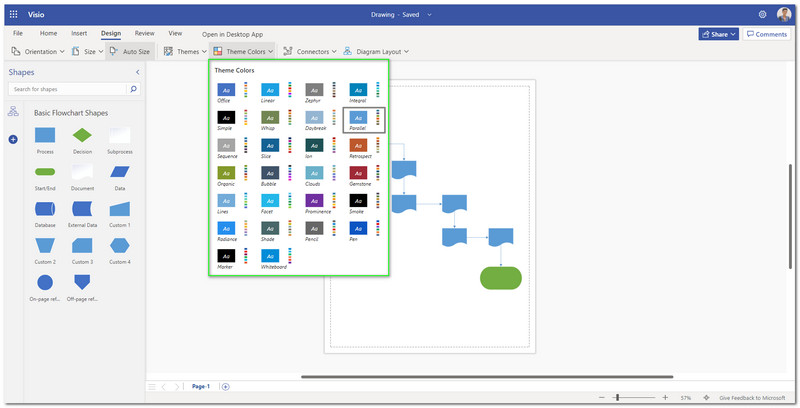Open the Diagram Layout dropdown

[376, 51]
